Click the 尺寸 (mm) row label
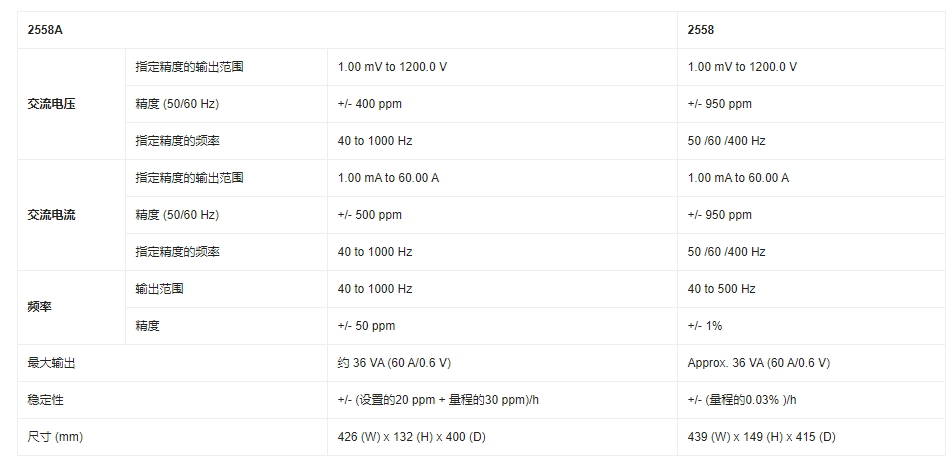Viewport: 952px width, 470px height. [x=55, y=437]
